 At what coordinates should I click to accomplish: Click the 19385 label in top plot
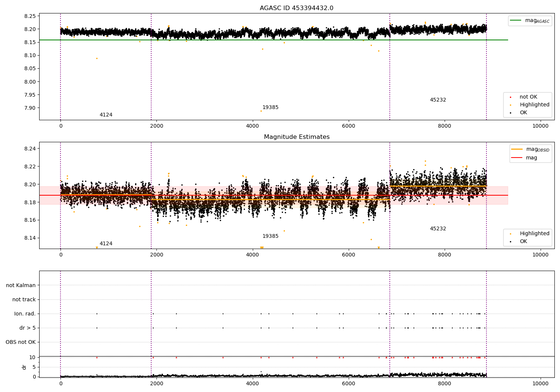pyautogui.click(x=270, y=108)
